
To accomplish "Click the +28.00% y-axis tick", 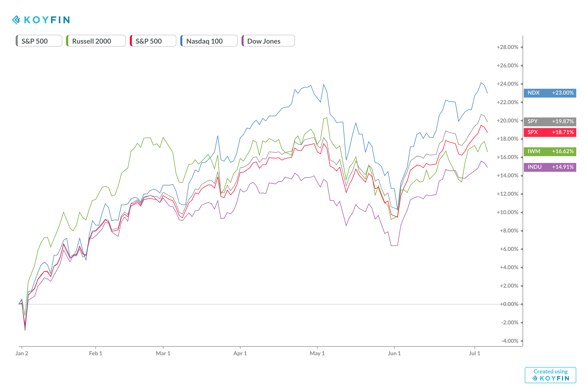I will click(507, 47).
